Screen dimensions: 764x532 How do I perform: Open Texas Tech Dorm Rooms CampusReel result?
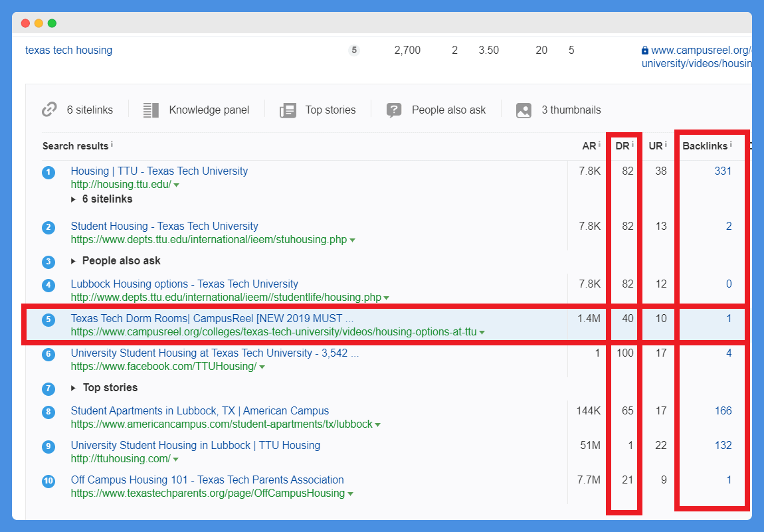[212, 318]
